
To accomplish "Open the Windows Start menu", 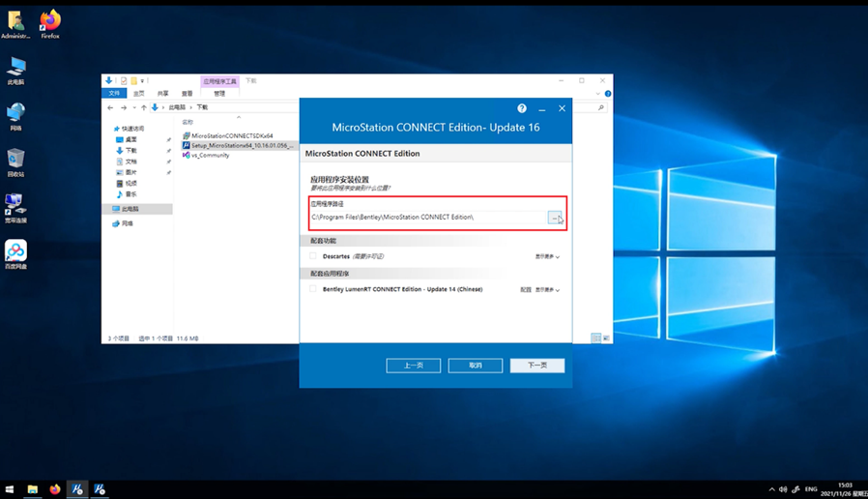I will (x=10, y=489).
